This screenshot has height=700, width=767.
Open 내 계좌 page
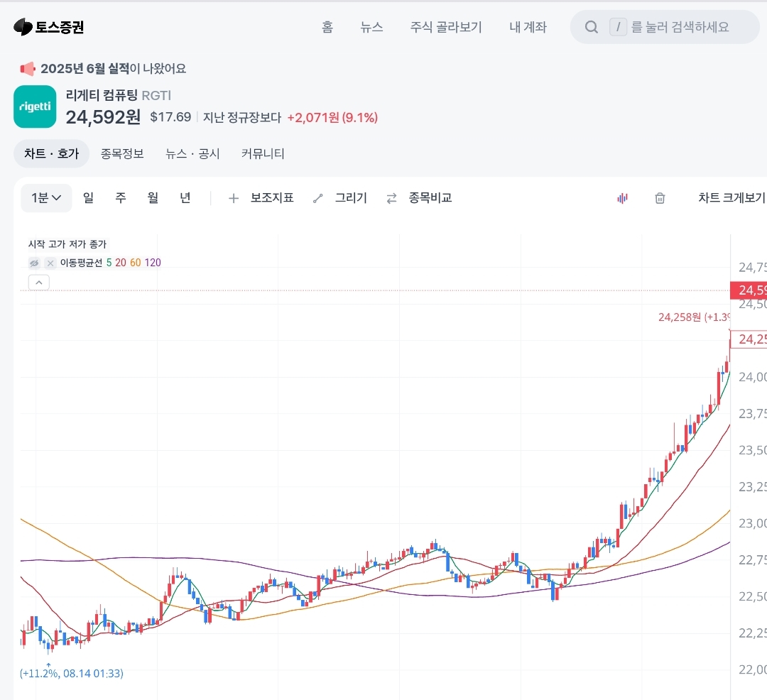(x=528, y=27)
